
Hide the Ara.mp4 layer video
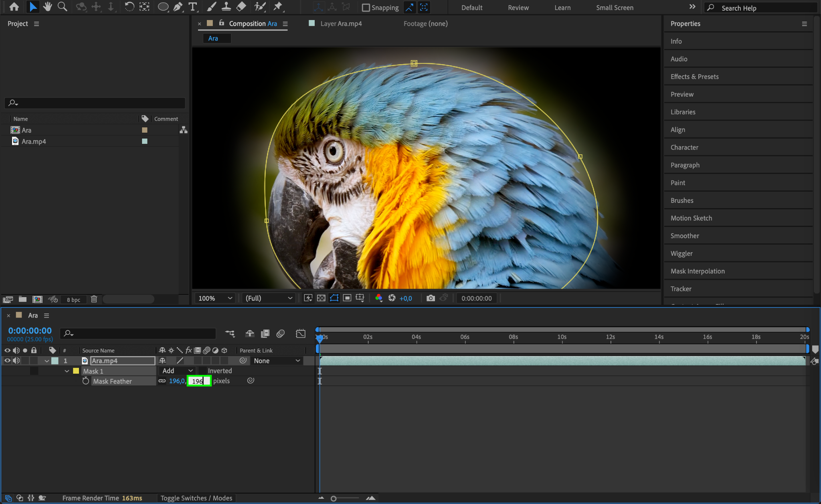[7, 360]
